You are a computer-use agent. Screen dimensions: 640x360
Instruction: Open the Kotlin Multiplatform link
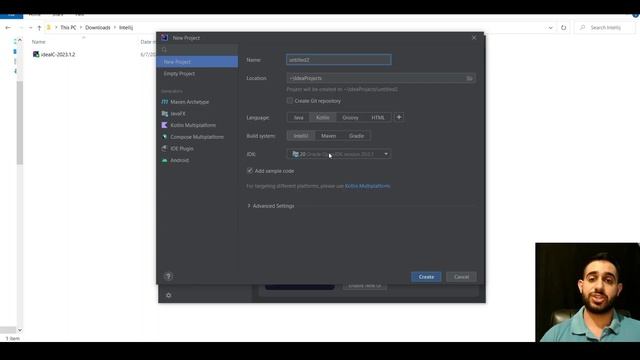tap(367, 186)
